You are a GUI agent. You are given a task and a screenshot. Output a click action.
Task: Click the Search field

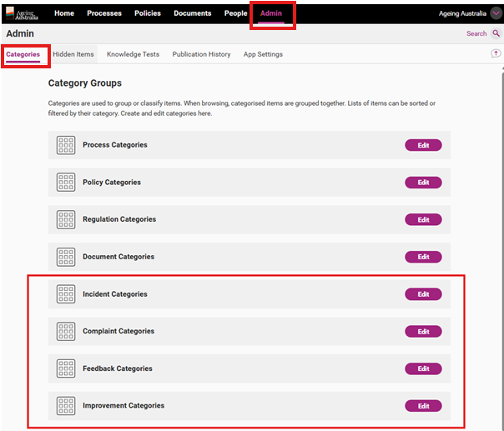pyautogui.click(x=476, y=34)
